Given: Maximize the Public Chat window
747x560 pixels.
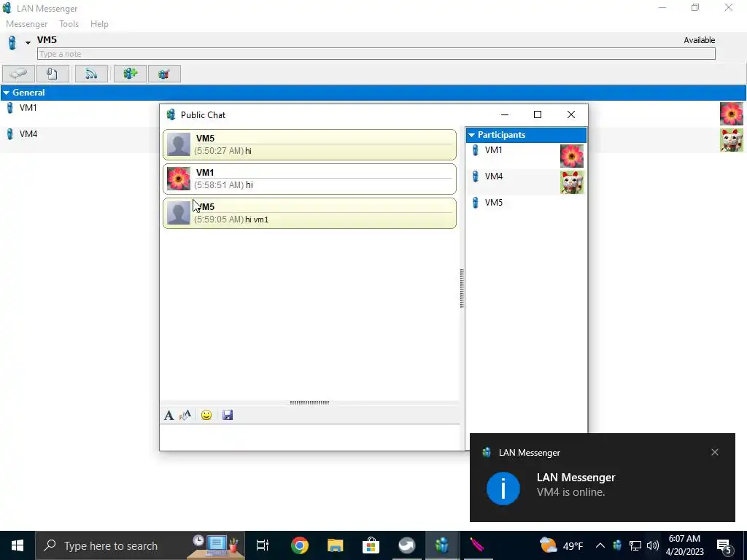Looking at the screenshot, I should 538,114.
